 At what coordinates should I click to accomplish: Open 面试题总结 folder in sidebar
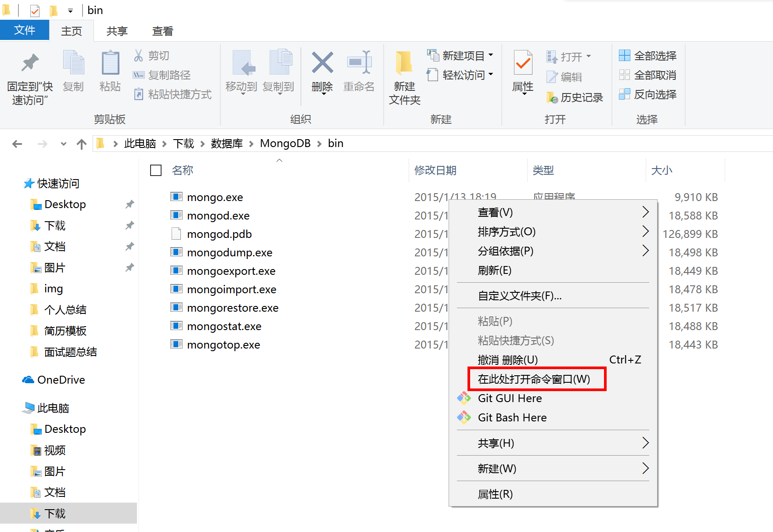tap(70, 352)
